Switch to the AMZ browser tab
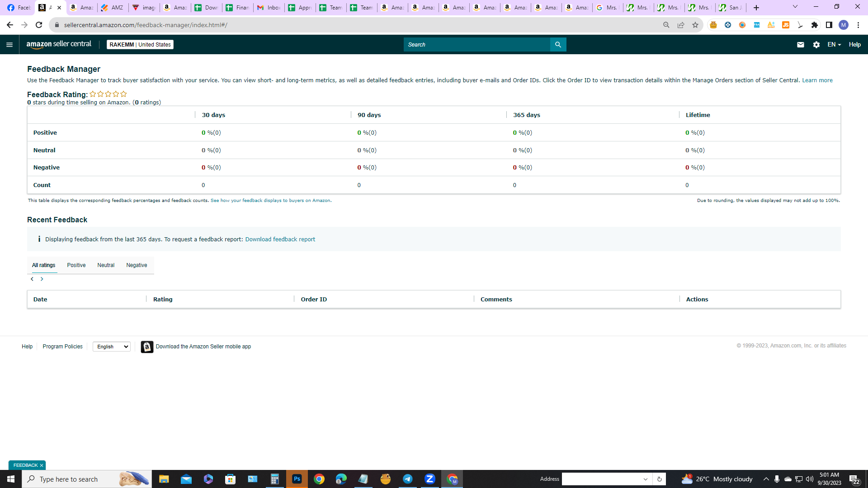 (x=113, y=8)
